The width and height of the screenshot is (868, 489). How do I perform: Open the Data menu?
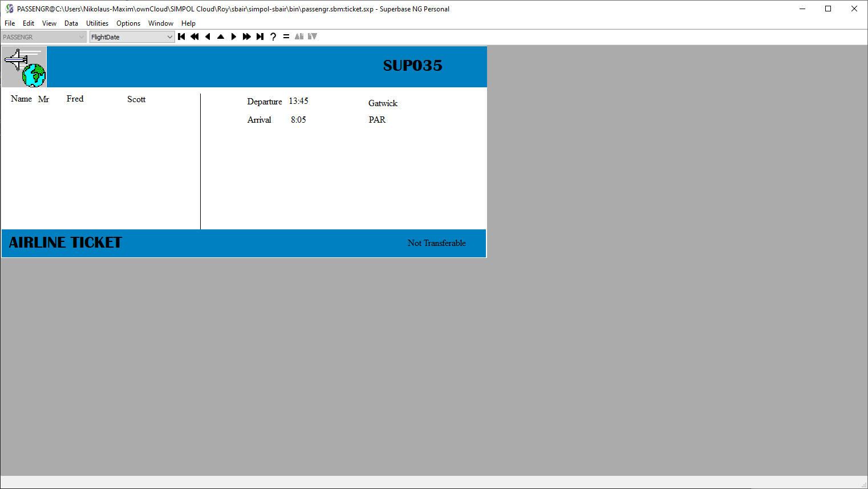point(71,23)
